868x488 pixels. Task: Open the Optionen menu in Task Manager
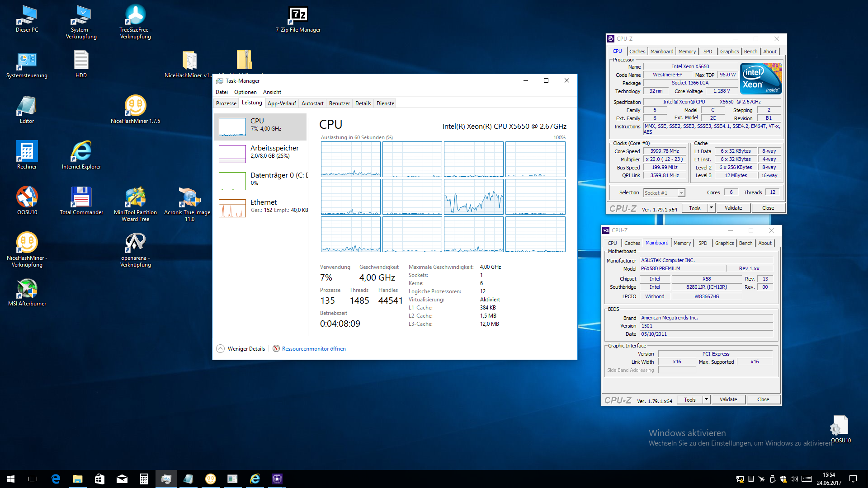(245, 92)
